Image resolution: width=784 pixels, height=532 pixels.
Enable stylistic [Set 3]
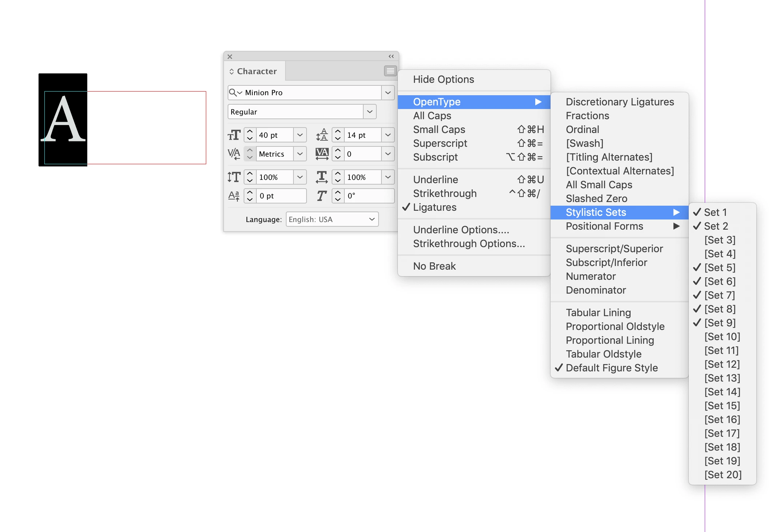720,240
